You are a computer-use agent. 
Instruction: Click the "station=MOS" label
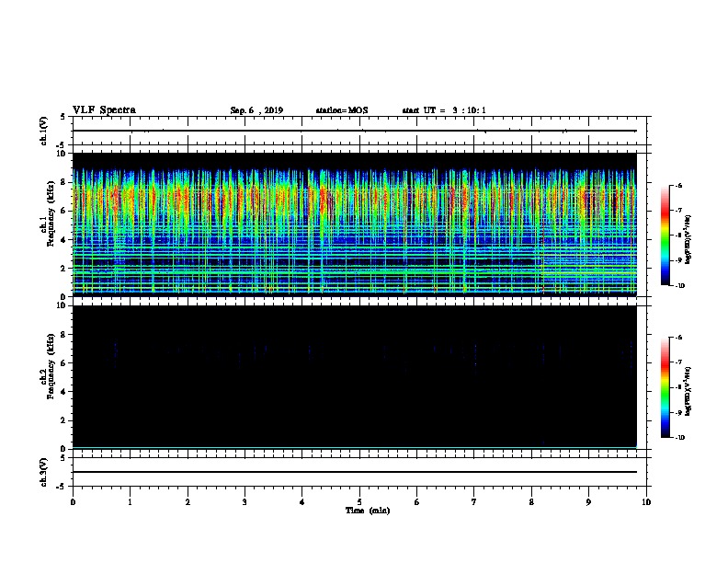pyautogui.click(x=342, y=110)
